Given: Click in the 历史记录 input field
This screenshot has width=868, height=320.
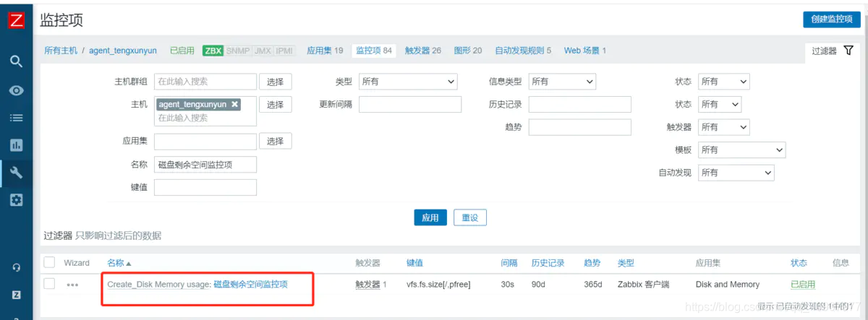Looking at the screenshot, I should 580,104.
